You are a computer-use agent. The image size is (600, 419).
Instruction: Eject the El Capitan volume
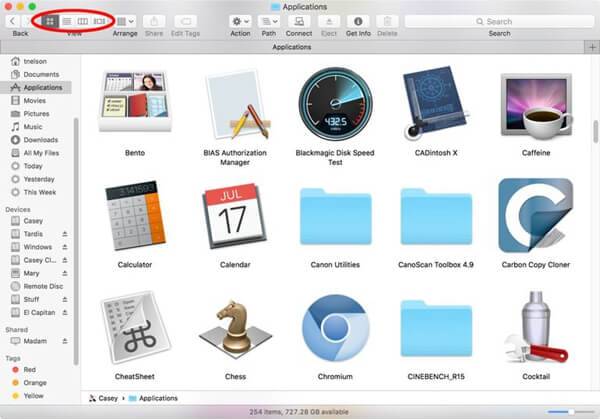click(65, 313)
